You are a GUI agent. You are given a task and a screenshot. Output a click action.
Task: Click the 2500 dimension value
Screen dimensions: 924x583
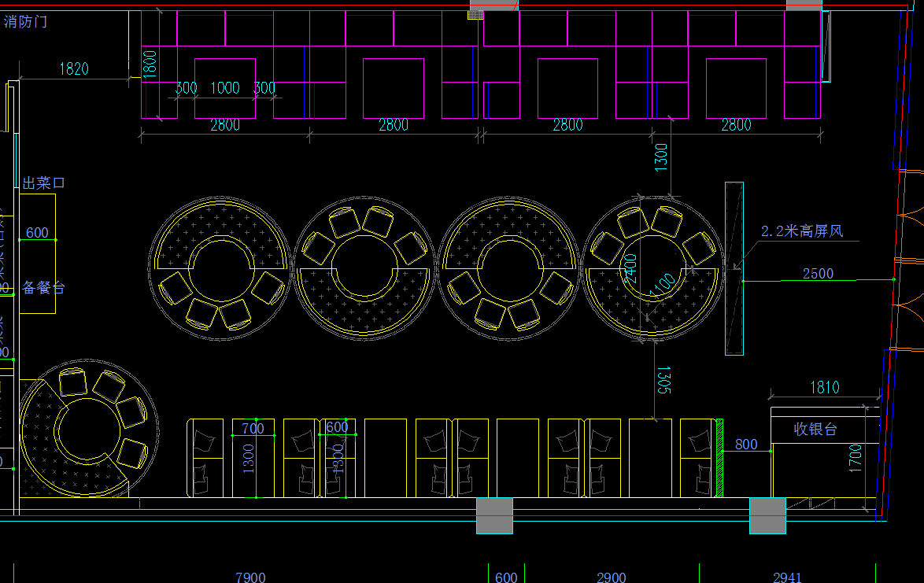point(818,273)
